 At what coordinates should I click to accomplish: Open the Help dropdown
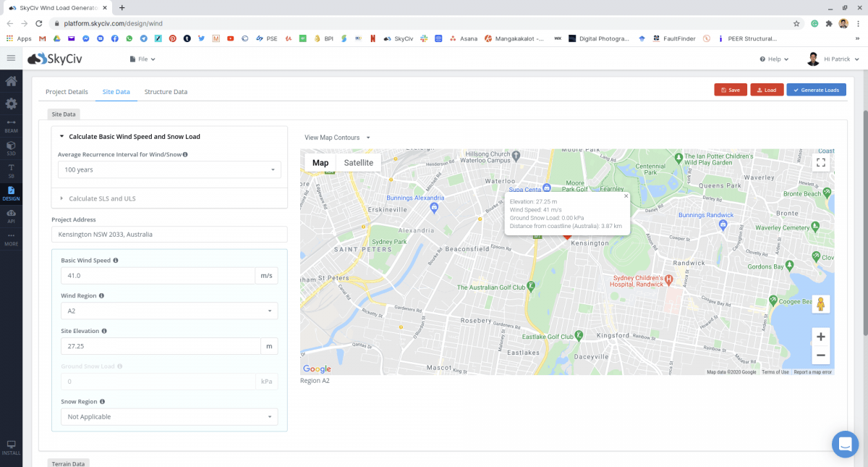(x=774, y=59)
